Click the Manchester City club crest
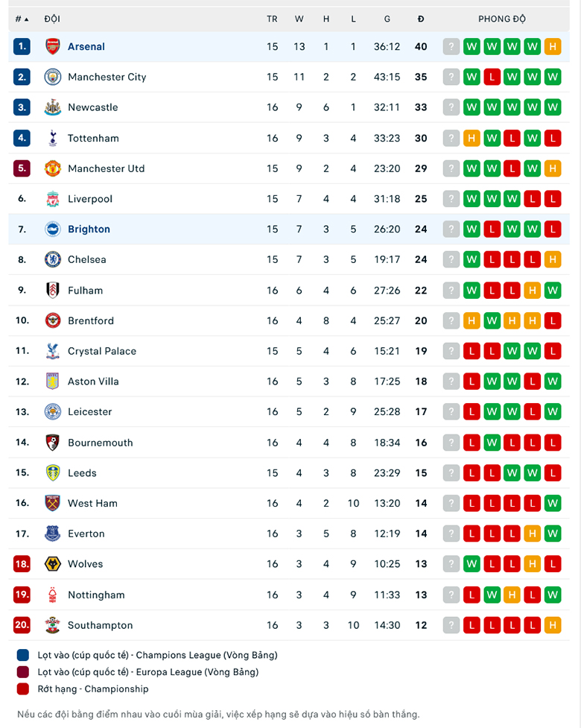 tap(52, 77)
